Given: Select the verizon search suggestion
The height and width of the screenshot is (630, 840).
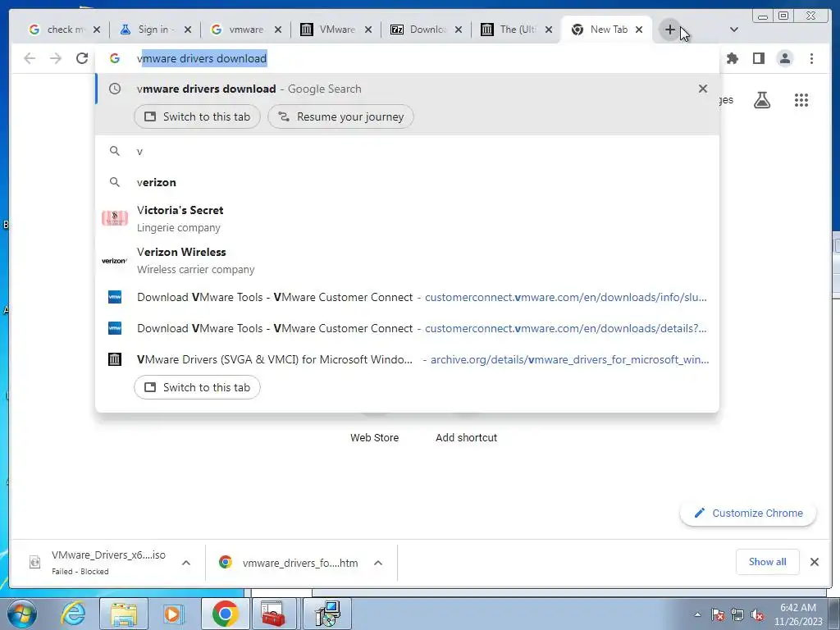Looking at the screenshot, I should click(x=407, y=182).
